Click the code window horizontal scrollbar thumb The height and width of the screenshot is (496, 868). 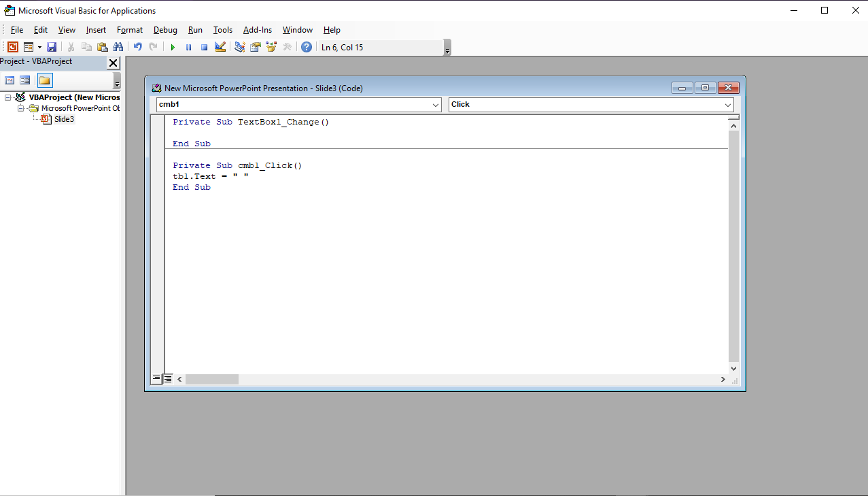pos(212,379)
